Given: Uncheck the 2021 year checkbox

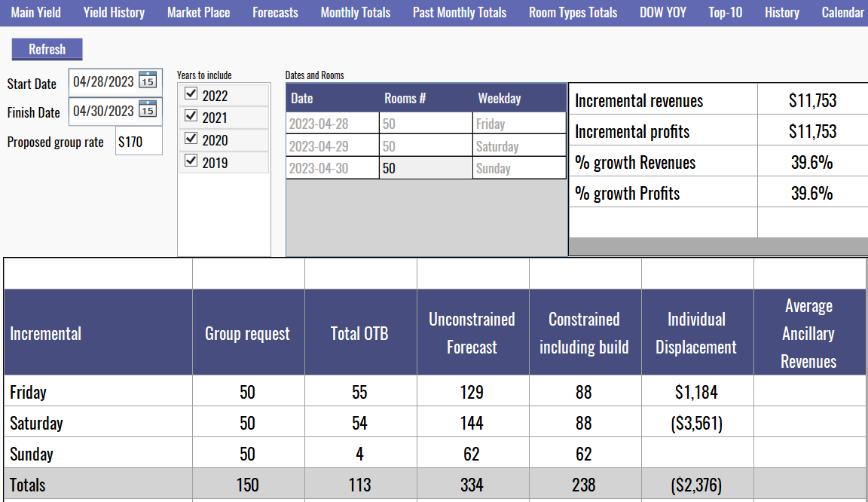Looking at the screenshot, I should tap(189, 116).
